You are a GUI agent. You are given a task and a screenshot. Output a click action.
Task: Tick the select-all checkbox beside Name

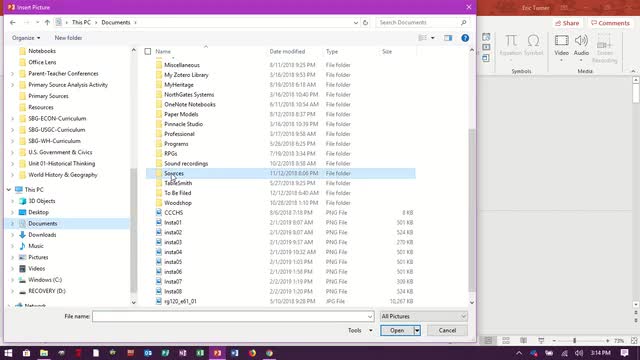[x=148, y=51]
